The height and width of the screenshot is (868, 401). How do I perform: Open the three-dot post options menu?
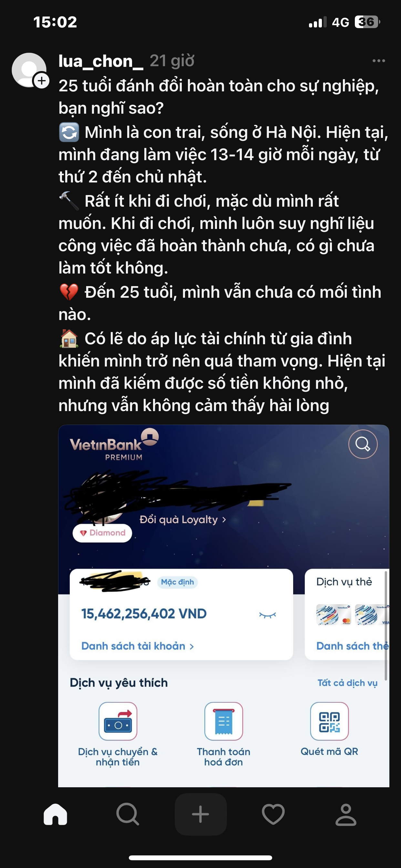[x=378, y=61]
